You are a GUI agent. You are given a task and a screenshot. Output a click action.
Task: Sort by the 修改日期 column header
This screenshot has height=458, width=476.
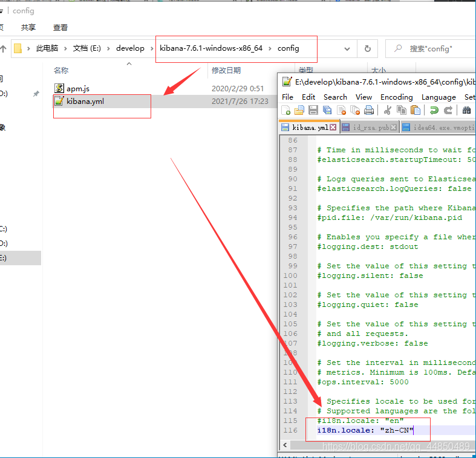(226, 71)
